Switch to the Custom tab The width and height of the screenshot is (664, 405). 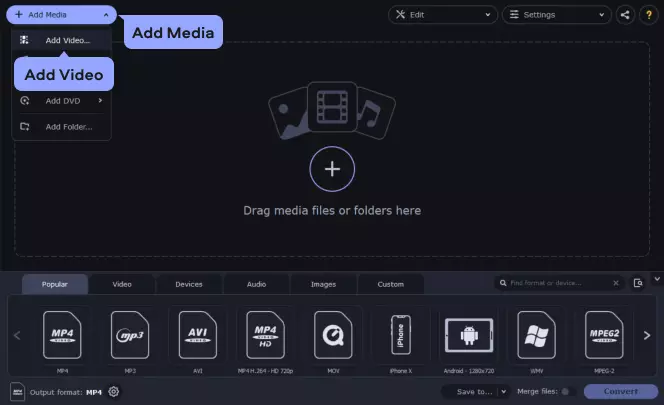click(390, 284)
